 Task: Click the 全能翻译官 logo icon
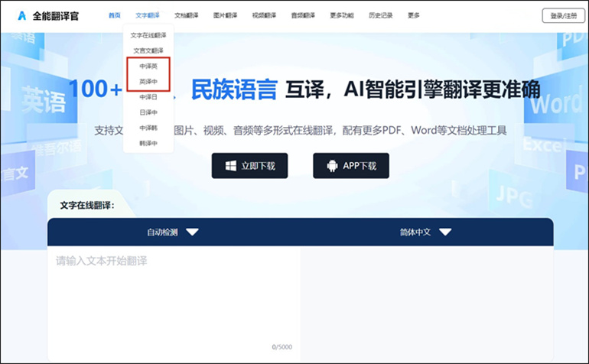pyautogui.click(x=23, y=15)
